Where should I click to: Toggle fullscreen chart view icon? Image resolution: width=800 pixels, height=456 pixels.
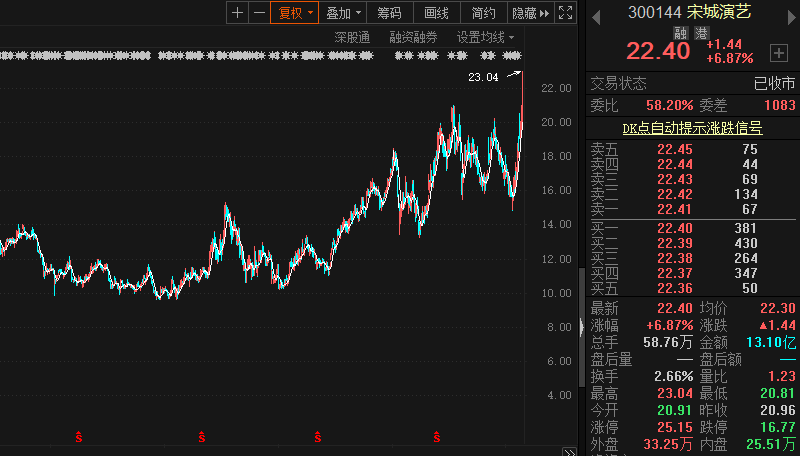[x=565, y=13]
